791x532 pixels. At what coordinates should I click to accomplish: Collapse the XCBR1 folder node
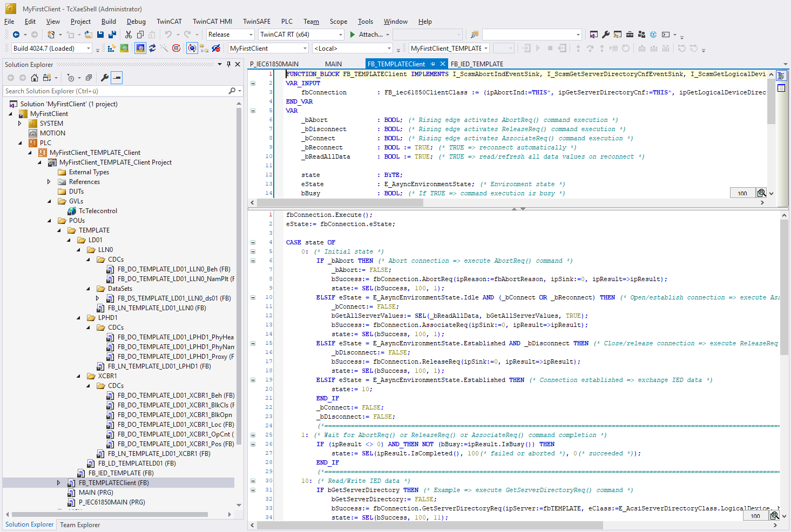[x=78, y=376]
